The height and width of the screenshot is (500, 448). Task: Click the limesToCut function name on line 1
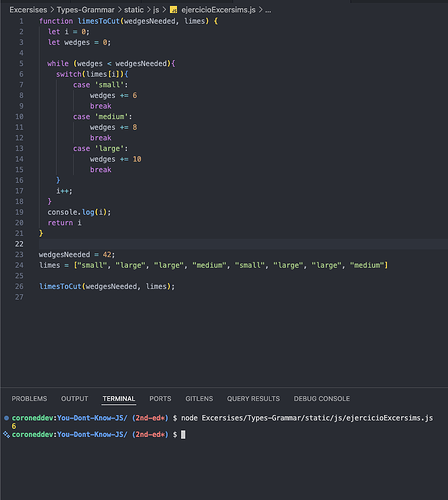(x=99, y=21)
